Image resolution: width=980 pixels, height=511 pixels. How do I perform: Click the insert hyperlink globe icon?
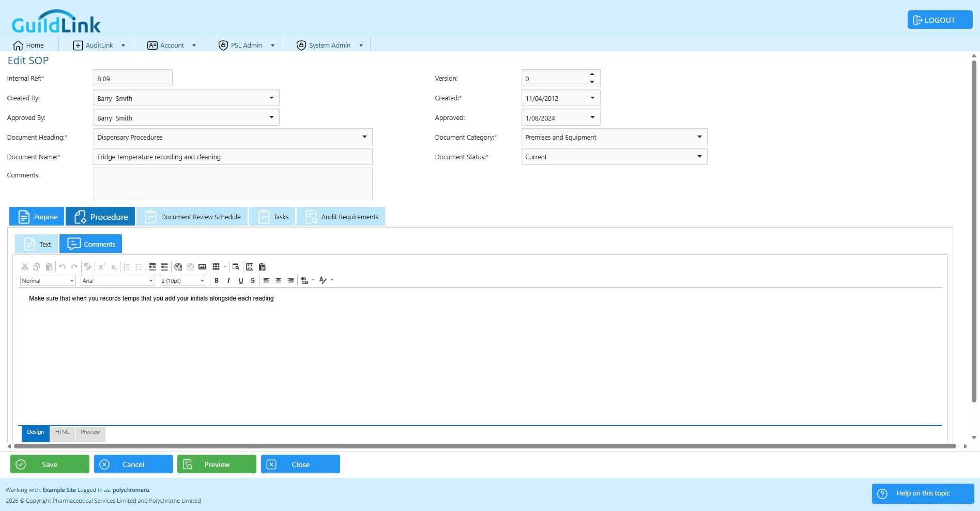point(178,267)
